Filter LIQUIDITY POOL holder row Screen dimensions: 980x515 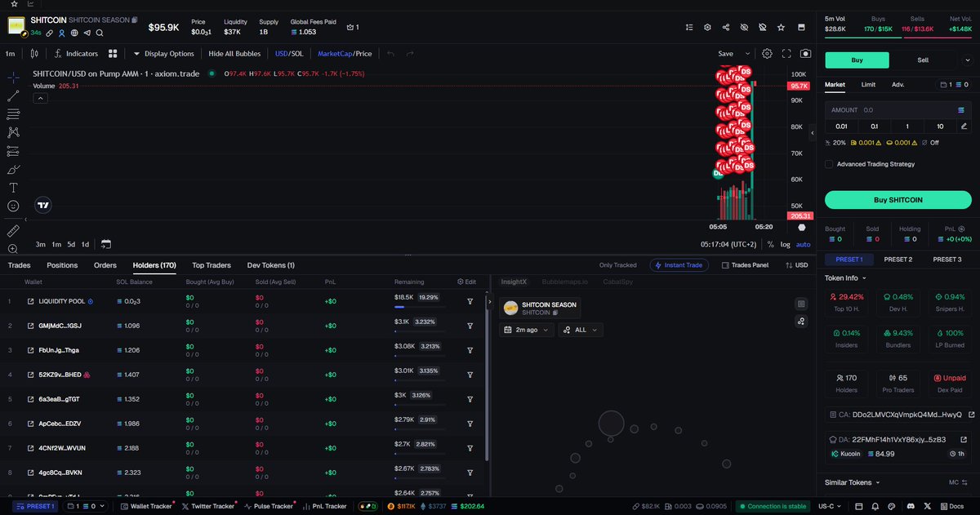tap(470, 301)
